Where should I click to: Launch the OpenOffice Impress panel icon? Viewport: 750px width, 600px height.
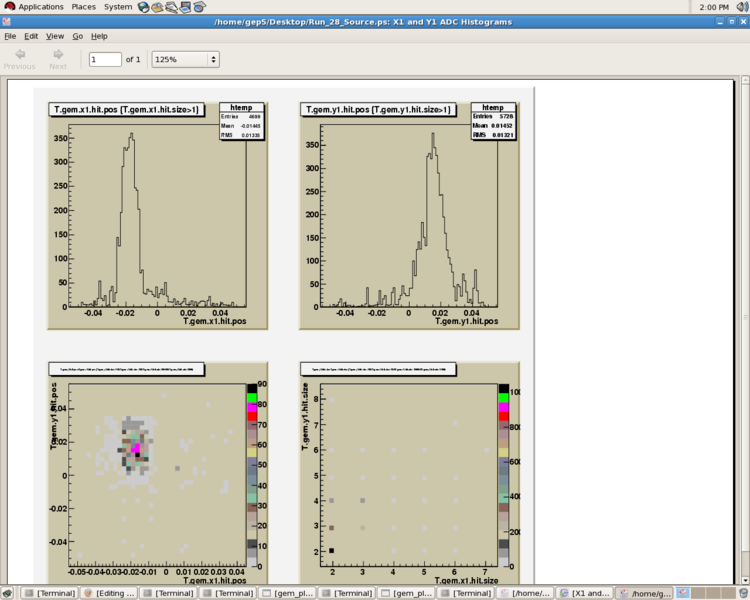186,7
